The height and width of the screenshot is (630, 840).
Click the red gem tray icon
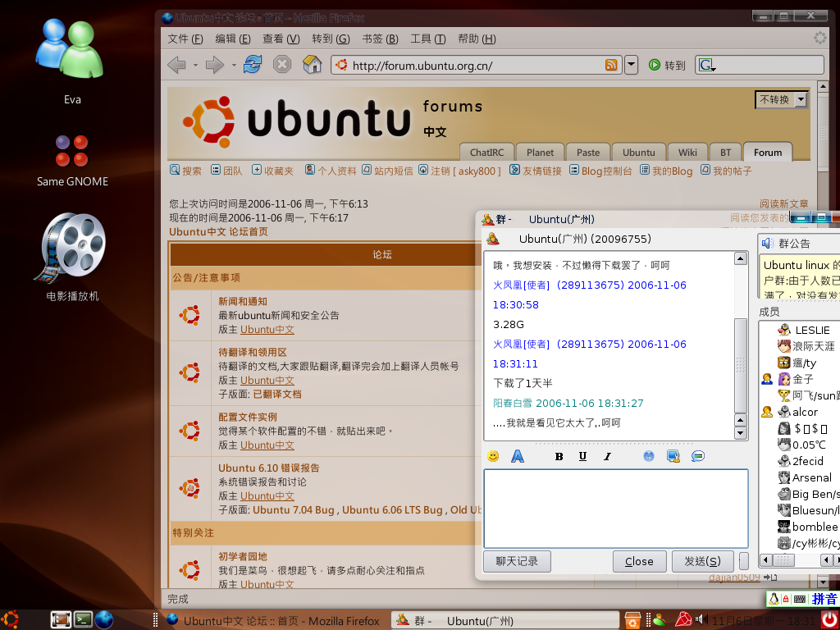[x=683, y=620]
